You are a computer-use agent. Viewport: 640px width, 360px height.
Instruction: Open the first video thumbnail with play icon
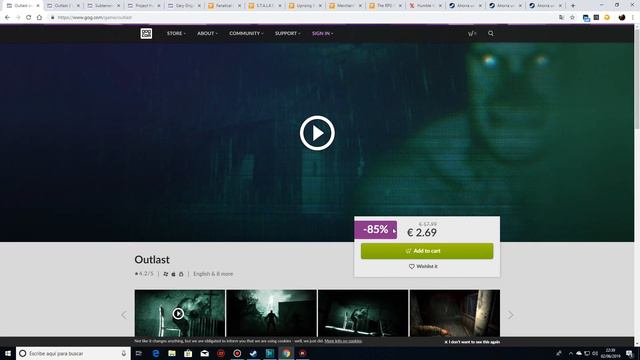(x=180, y=313)
